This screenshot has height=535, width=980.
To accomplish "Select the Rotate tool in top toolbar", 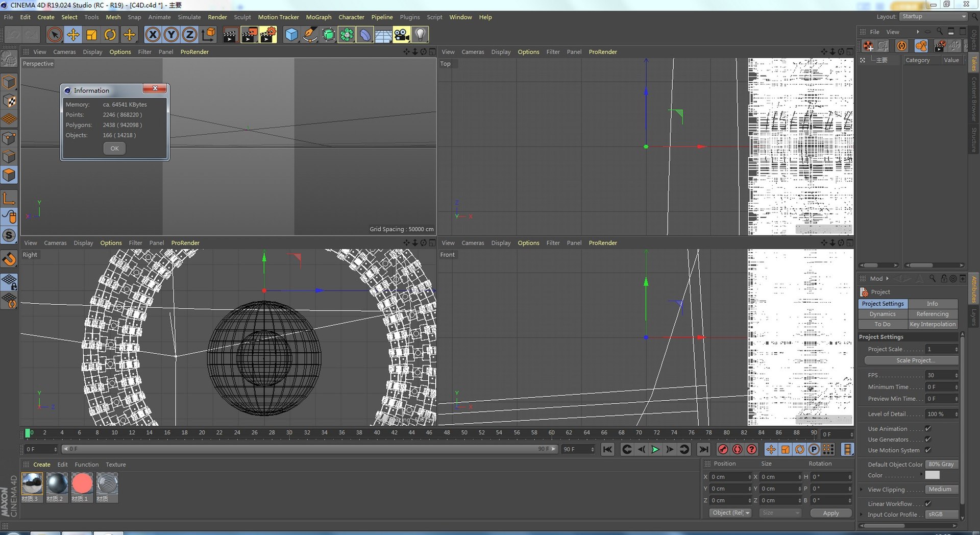I will pyautogui.click(x=110, y=35).
